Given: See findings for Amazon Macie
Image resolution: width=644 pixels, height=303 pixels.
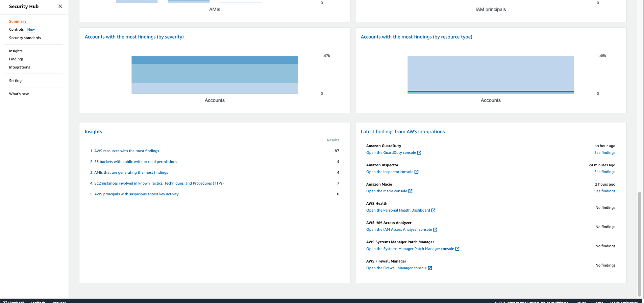Looking at the screenshot, I should pyautogui.click(x=605, y=191).
